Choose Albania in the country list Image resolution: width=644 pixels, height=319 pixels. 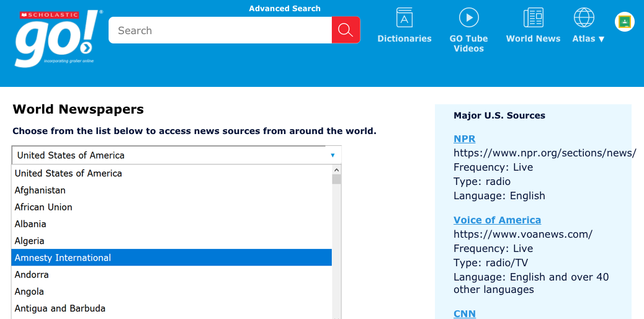[x=30, y=224]
